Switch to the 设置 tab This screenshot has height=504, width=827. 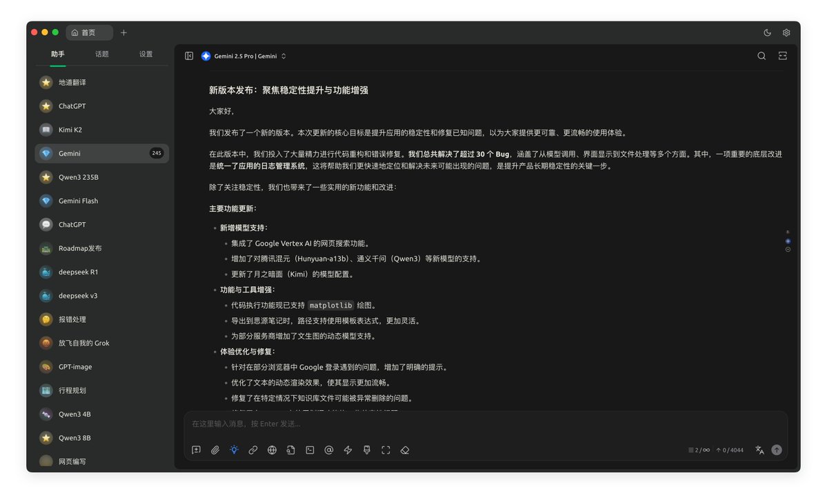coord(146,54)
